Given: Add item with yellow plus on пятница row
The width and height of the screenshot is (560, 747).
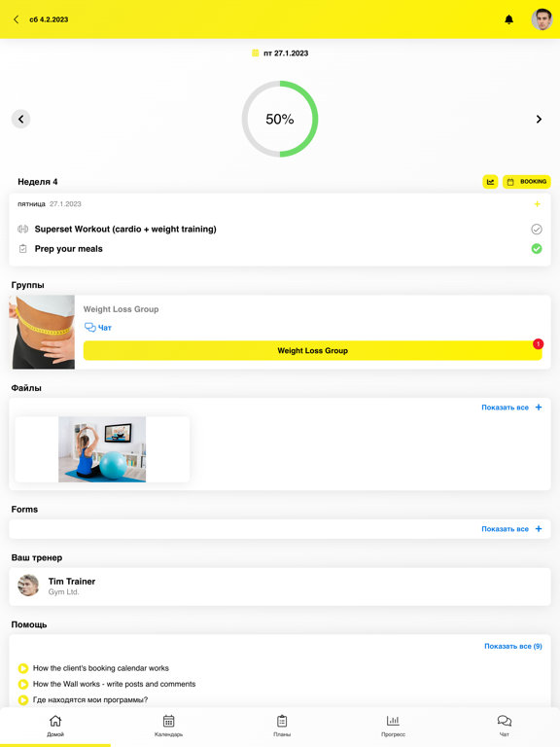Looking at the screenshot, I should pos(537,204).
